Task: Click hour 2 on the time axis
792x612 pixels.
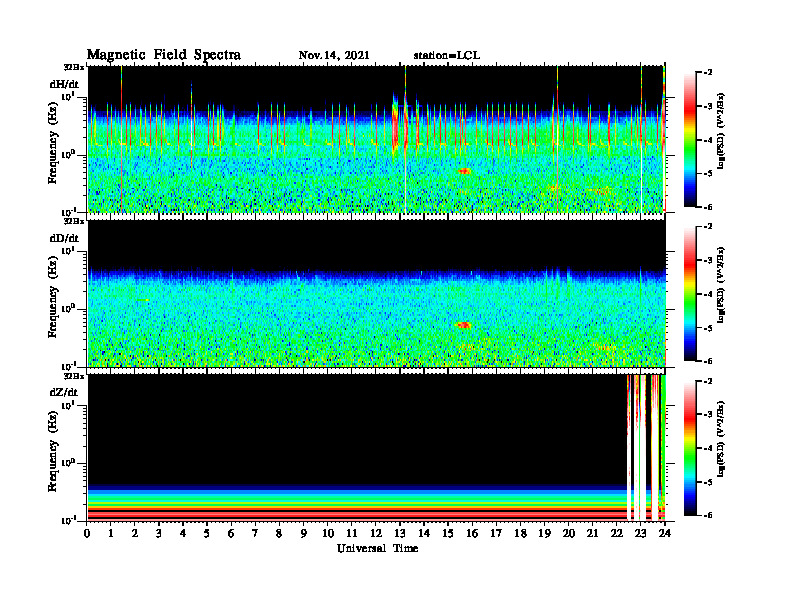Action: (x=135, y=533)
